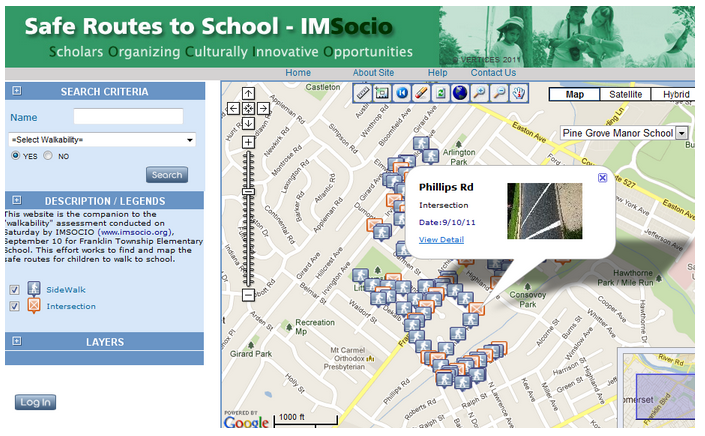Click the blue previous-extent button
Viewport: 705px width, 436px height.
coord(402,93)
